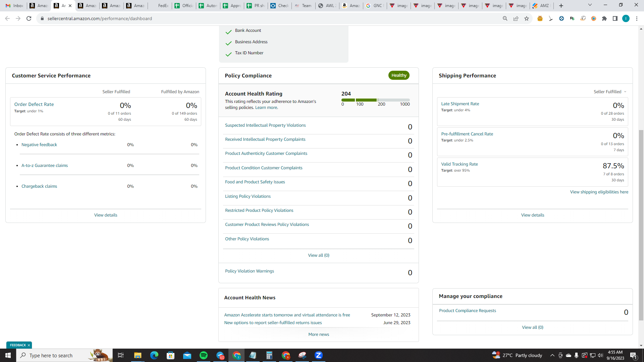Open A-to-z Guarantee claims link
The height and width of the screenshot is (362, 644).
45,166
